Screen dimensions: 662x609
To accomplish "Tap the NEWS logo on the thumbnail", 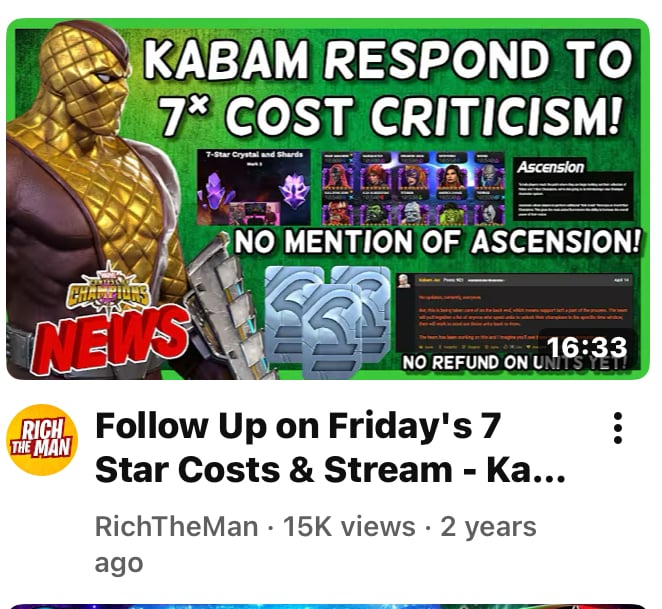I will click(x=111, y=340).
